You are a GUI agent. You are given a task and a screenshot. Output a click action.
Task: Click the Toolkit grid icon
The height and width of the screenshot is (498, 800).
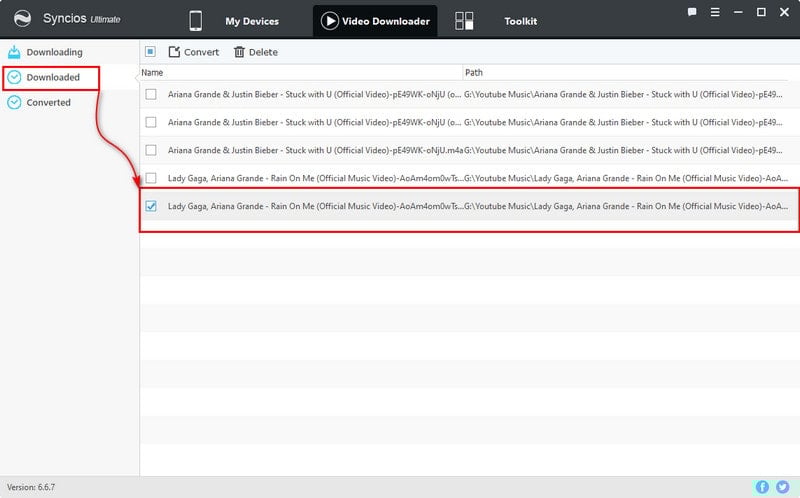(464, 21)
